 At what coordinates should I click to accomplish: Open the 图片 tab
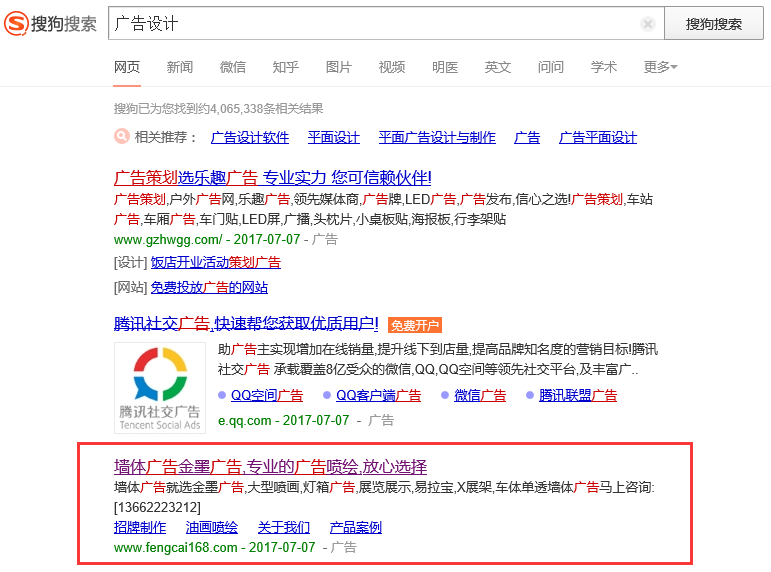(x=339, y=67)
